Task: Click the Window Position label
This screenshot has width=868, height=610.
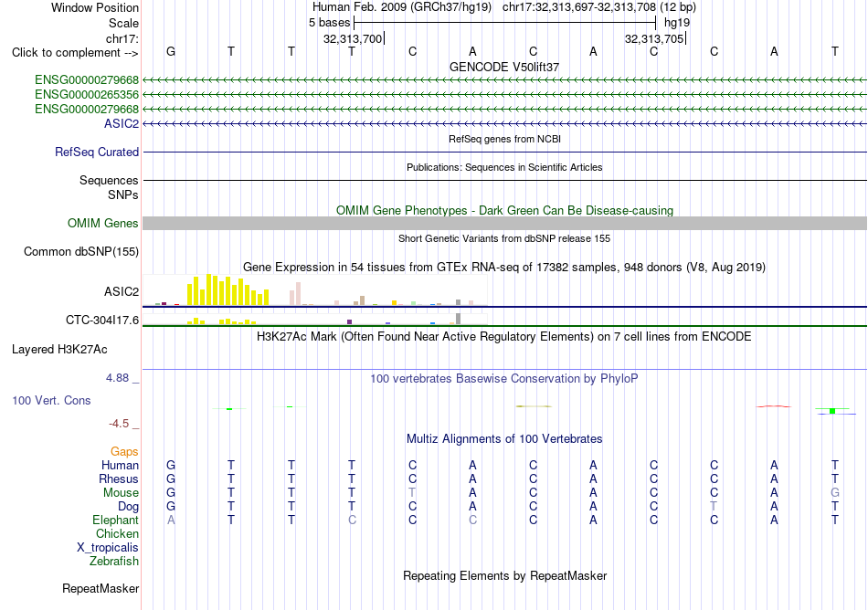Action: (x=95, y=7)
